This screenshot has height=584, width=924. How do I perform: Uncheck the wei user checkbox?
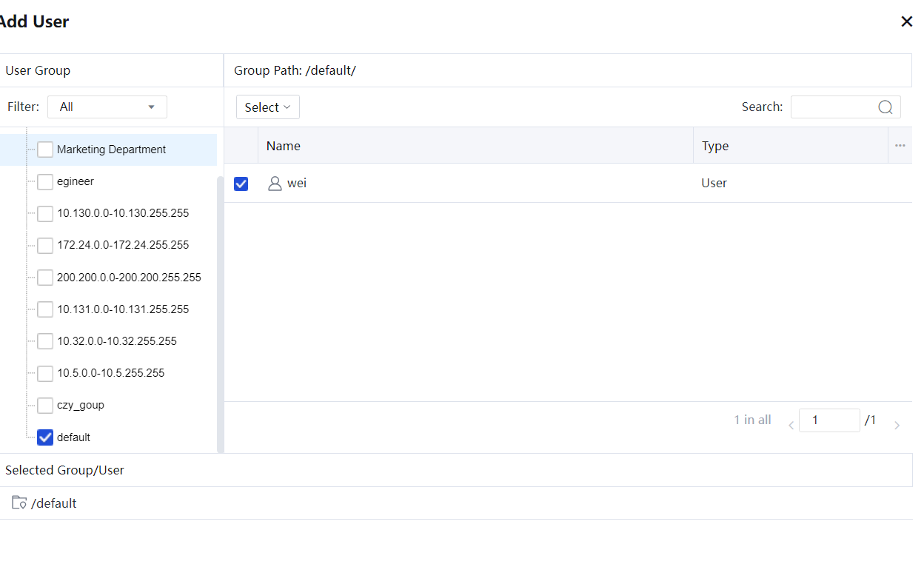pyautogui.click(x=241, y=184)
